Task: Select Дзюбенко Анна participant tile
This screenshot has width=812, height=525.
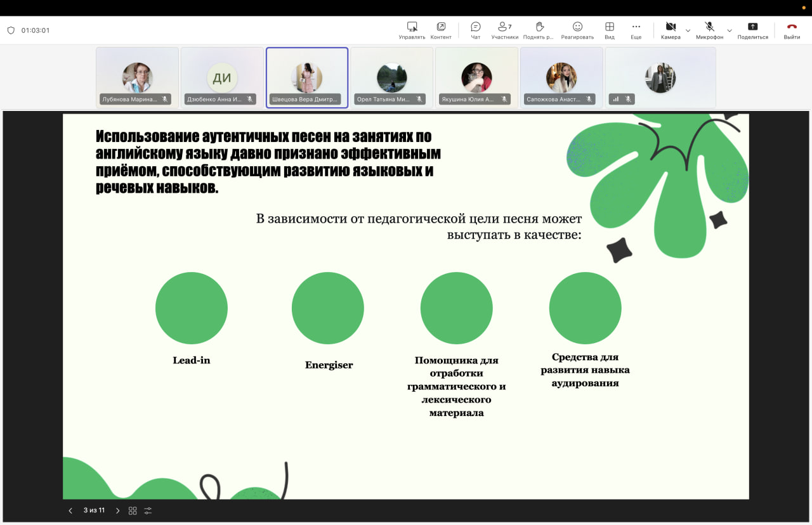Action: click(x=222, y=77)
